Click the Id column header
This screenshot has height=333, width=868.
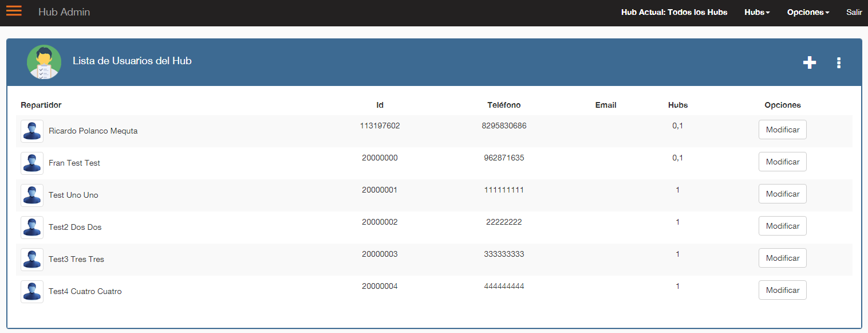[380, 105]
